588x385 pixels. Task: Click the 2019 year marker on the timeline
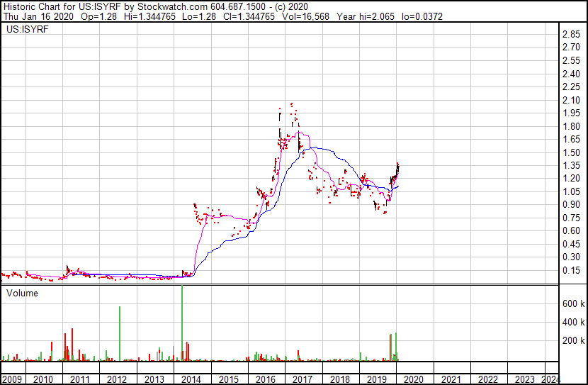(377, 379)
